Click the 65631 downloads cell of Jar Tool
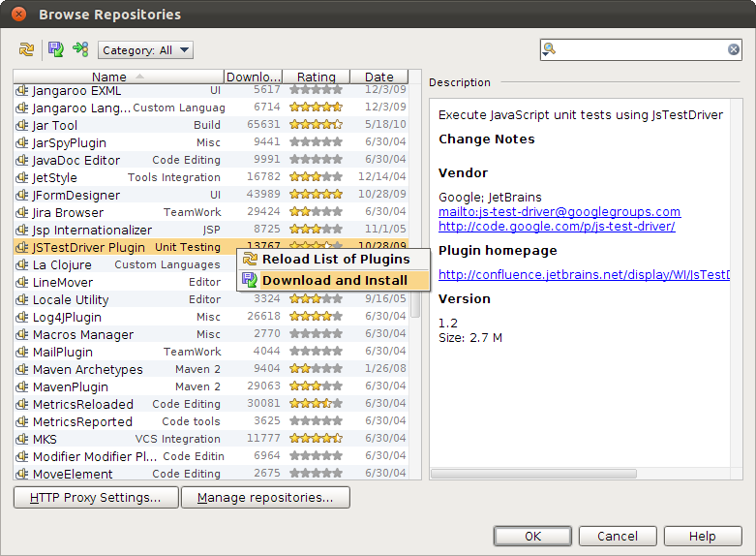The height and width of the screenshot is (556, 756). [263, 124]
